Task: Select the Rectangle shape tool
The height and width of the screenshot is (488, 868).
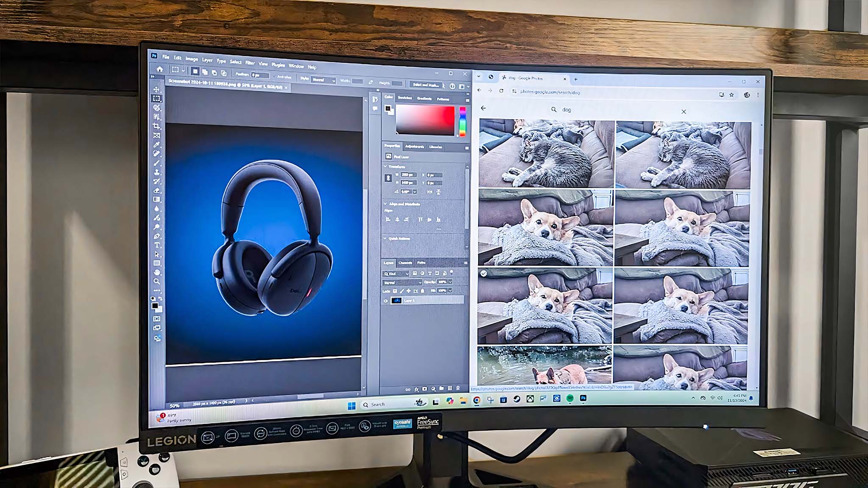Action: [x=157, y=263]
